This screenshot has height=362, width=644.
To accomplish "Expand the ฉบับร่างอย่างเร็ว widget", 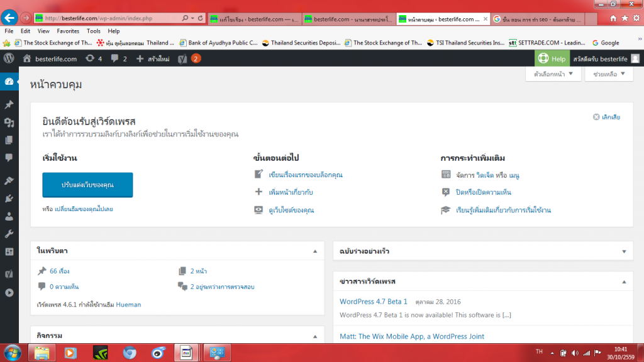I will pyautogui.click(x=624, y=251).
